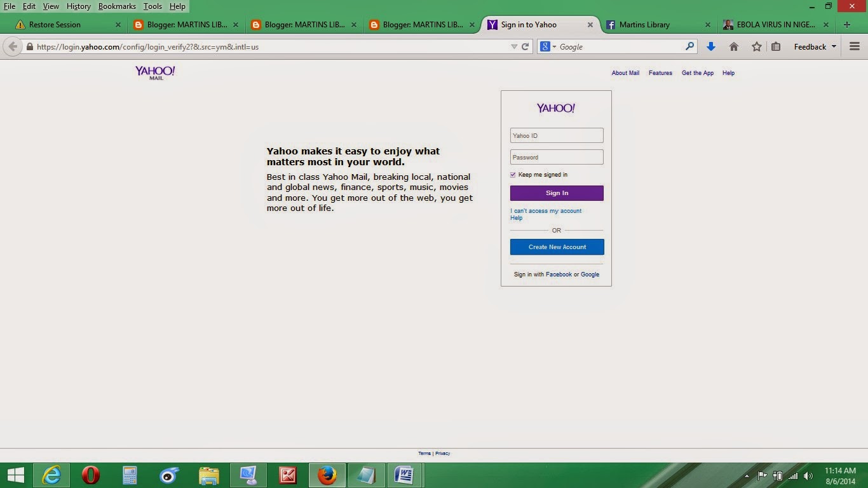Reload the page with the refresh icon
The width and height of the screenshot is (868, 488).
click(x=526, y=46)
